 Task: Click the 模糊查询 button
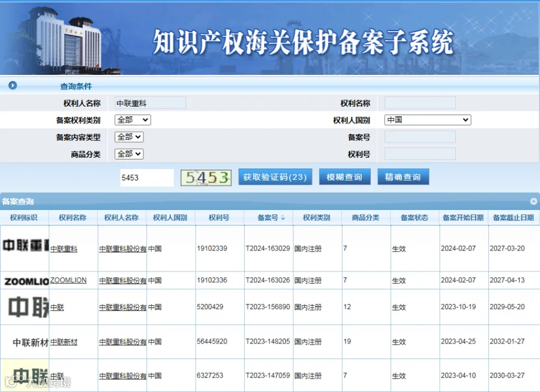pyautogui.click(x=345, y=177)
